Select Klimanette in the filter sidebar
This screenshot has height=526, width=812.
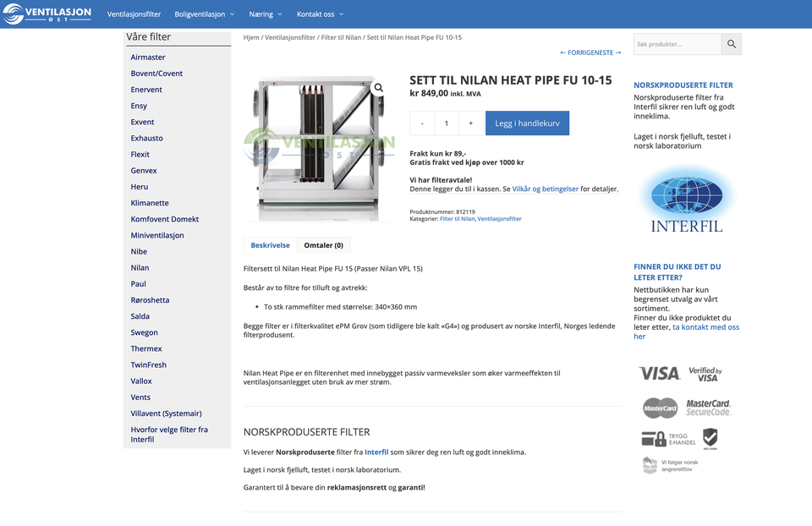point(150,203)
